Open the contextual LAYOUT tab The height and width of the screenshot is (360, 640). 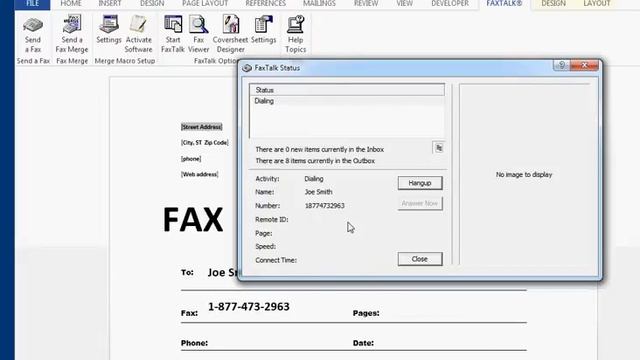tap(597, 4)
